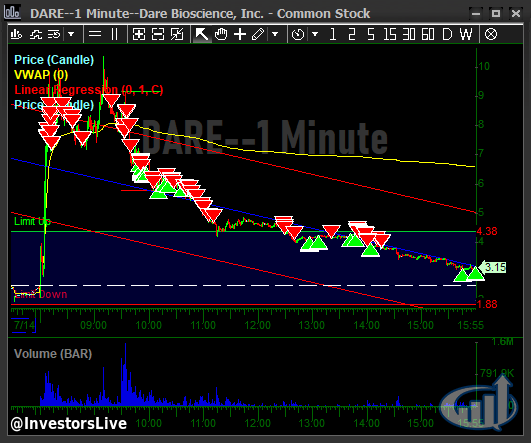531x443 pixels.
Task: Maximize the DARE chart window
Action: [x=496, y=14]
